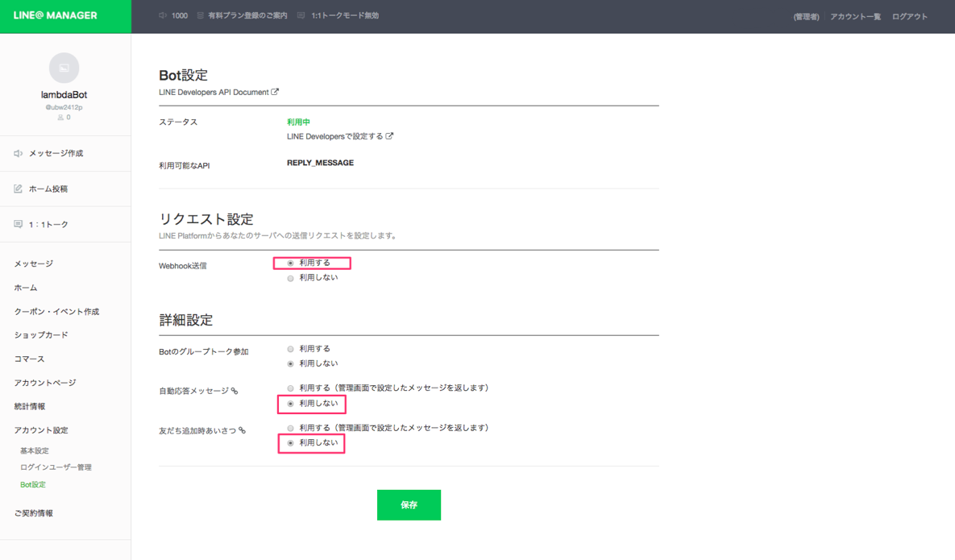Click the chat icon beside 1:1トークモード無効
This screenshot has width=955, height=560.
pyautogui.click(x=301, y=15)
